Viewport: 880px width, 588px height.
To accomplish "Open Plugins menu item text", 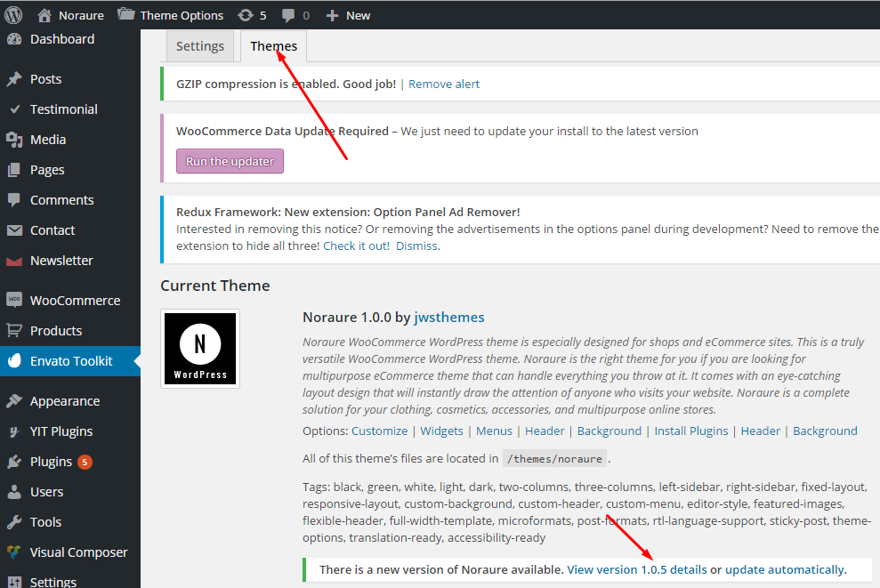I will [x=51, y=462].
